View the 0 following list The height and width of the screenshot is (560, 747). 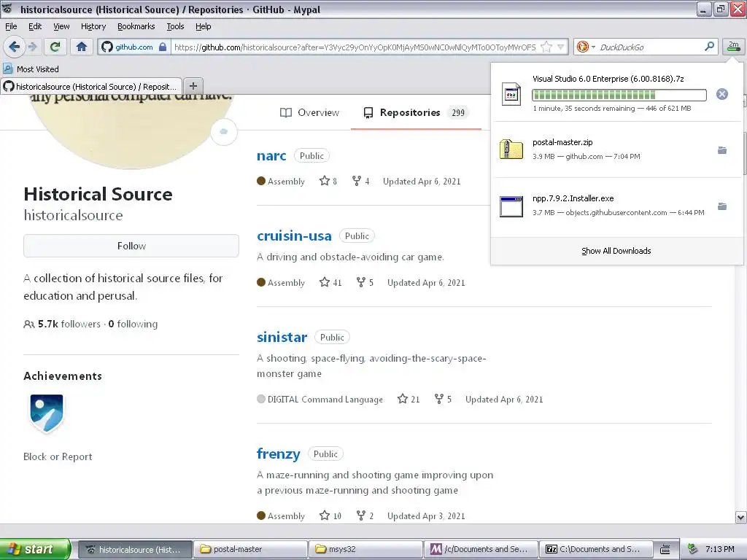(x=133, y=324)
